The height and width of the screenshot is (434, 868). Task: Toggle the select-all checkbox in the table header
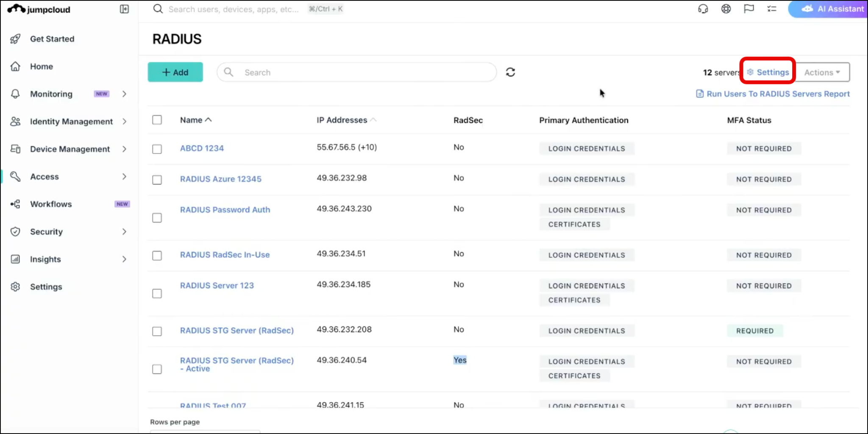157,120
